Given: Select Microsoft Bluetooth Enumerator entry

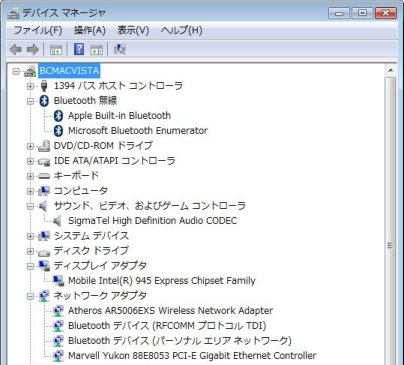Looking at the screenshot, I should point(138,131).
